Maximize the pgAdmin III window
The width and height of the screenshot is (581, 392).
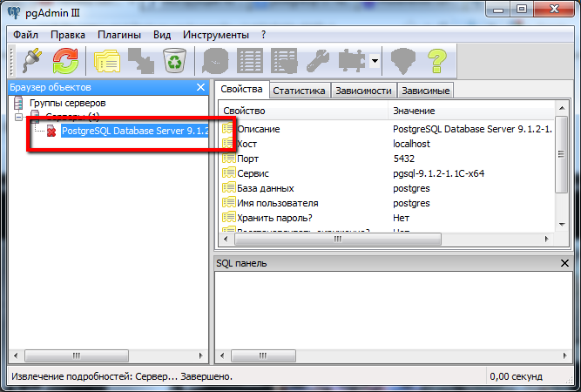(x=522, y=9)
